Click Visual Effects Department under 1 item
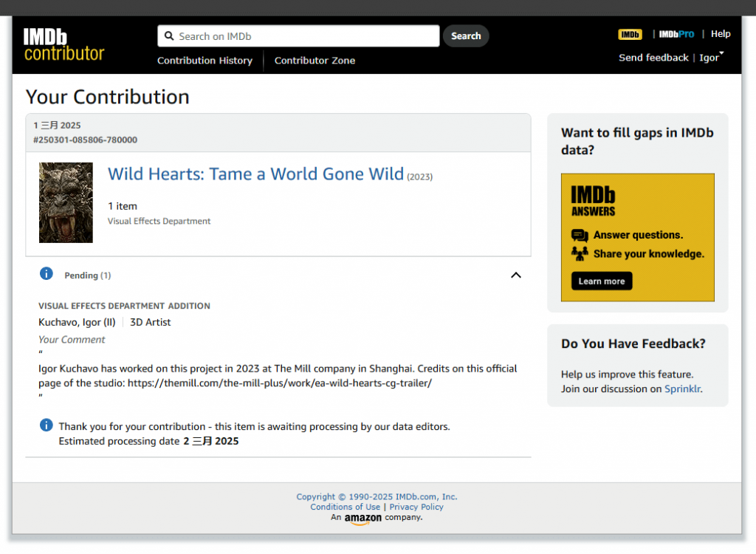 [x=159, y=221]
